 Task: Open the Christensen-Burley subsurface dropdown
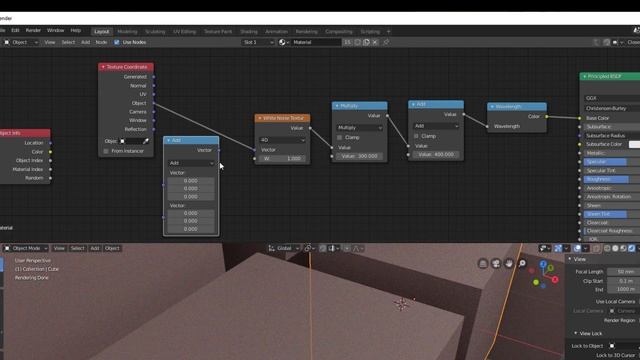611,109
